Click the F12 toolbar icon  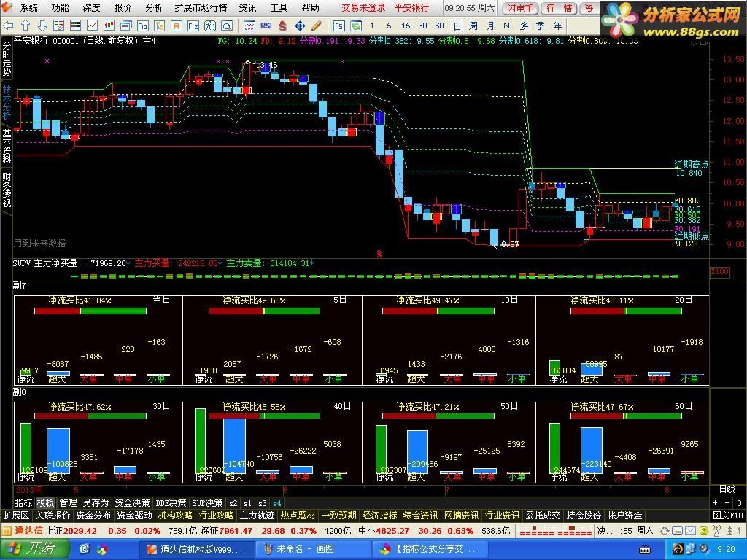193,26
